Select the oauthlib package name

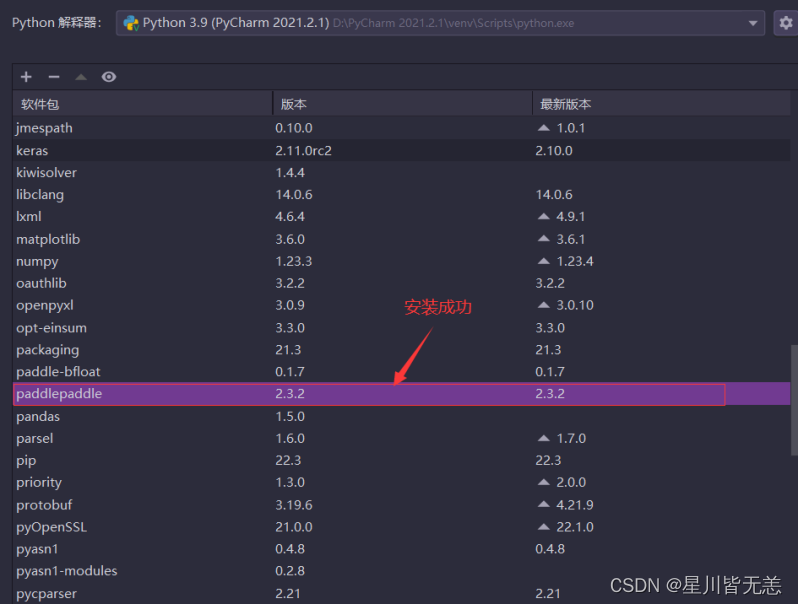(x=41, y=283)
